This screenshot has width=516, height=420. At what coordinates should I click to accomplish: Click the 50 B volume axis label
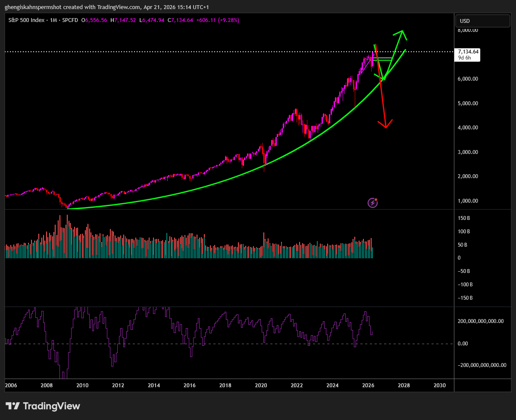(463, 245)
